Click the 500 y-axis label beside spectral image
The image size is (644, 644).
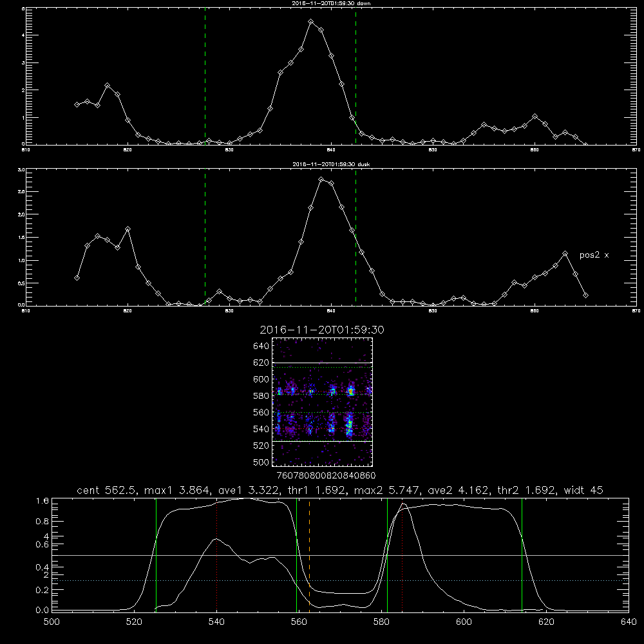pyautogui.click(x=261, y=462)
